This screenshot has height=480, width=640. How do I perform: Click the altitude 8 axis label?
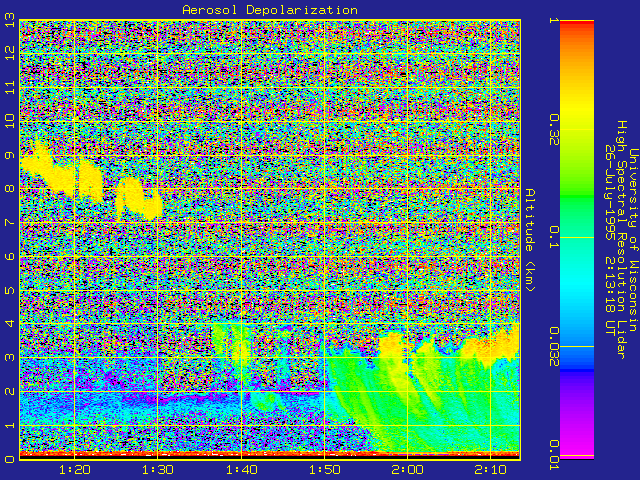click(x=9, y=189)
